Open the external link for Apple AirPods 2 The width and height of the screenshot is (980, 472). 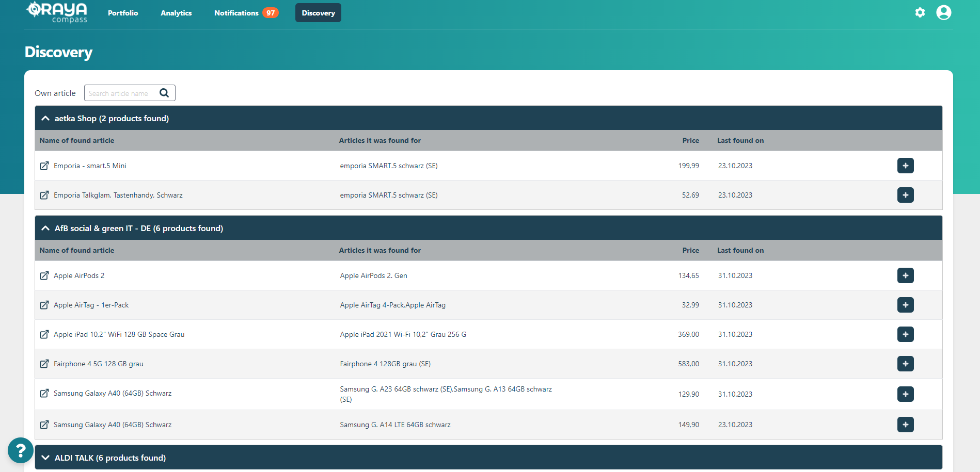point(44,275)
